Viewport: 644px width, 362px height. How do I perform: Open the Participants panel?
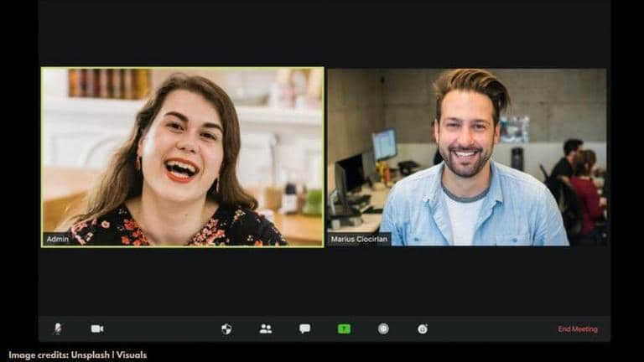pyautogui.click(x=266, y=328)
